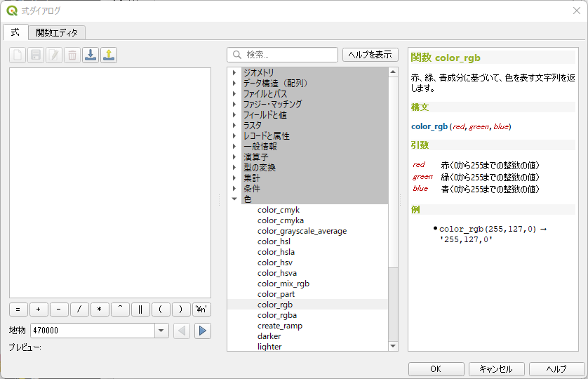The height and width of the screenshot is (379, 588).
Task: Expand the ラスタ function group
Action: point(234,126)
